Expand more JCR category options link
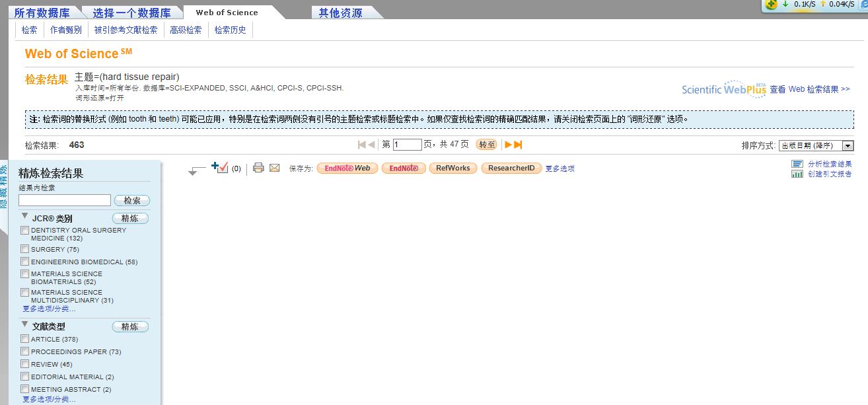The image size is (868, 405). 49,309
